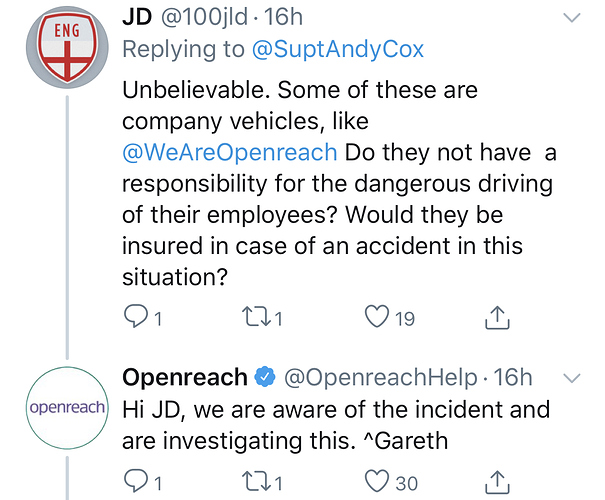Viewport: 605px width, 500px height.
Task: Share the Openreach reply
Action: pyautogui.click(x=494, y=482)
